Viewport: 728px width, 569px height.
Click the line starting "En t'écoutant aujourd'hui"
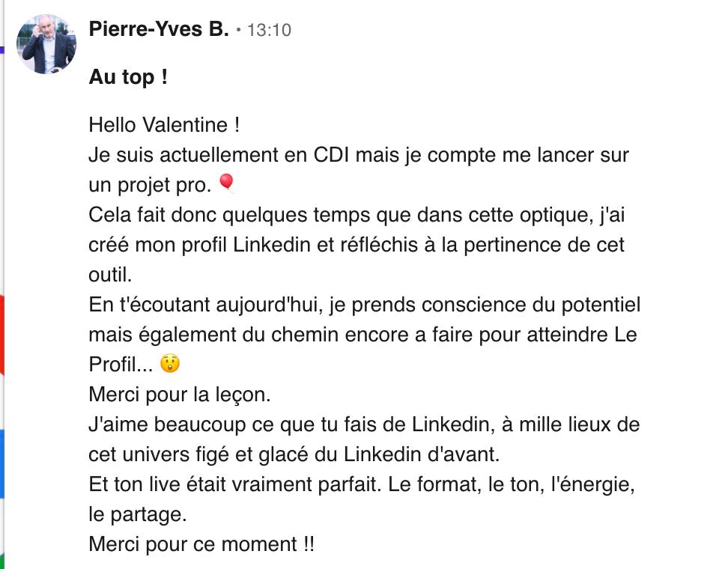364,305
